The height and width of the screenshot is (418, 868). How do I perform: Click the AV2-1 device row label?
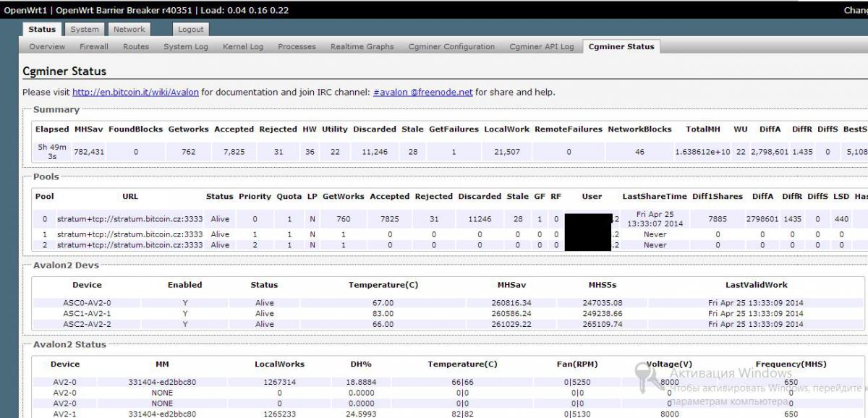click(x=65, y=414)
